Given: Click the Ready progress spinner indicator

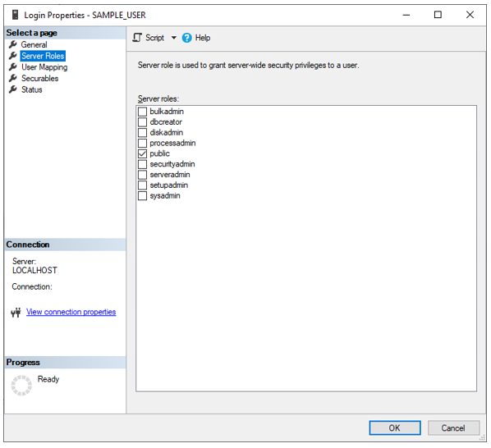Looking at the screenshot, I should pos(21,386).
